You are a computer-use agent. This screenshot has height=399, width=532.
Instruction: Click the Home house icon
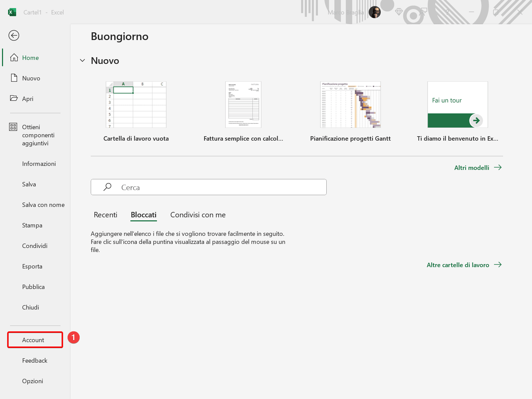[14, 58]
